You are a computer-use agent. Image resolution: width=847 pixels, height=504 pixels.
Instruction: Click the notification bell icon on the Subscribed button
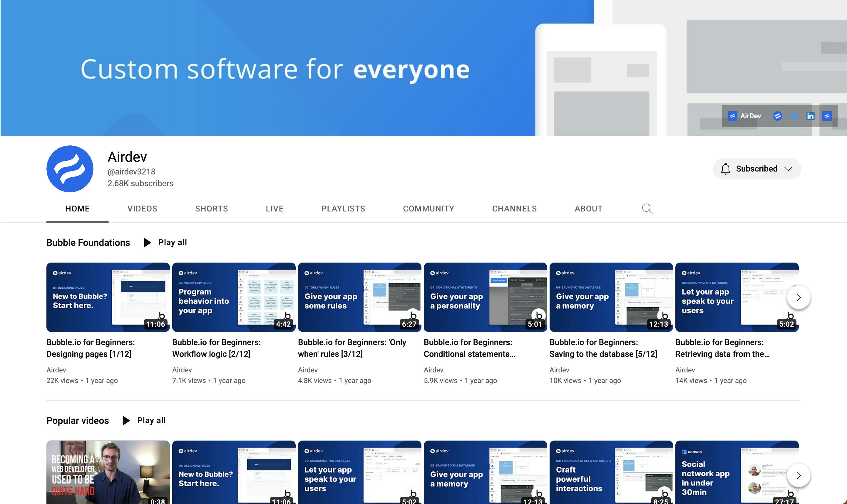click(725, 169)
